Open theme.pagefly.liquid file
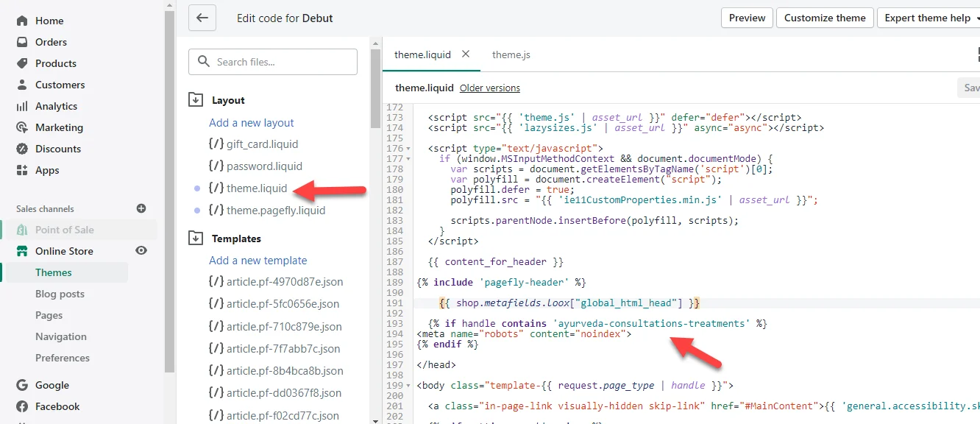 [x=267, y=211]
